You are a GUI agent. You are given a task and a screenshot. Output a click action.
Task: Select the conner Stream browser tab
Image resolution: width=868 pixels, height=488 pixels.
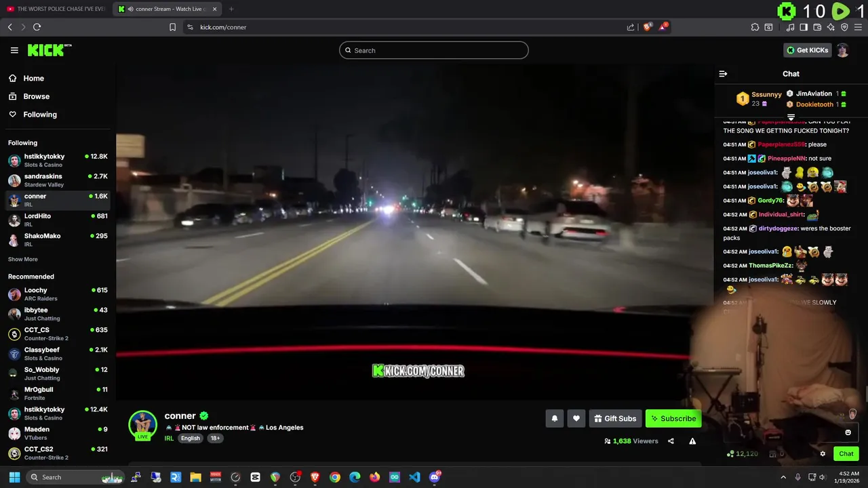point(167,9)
